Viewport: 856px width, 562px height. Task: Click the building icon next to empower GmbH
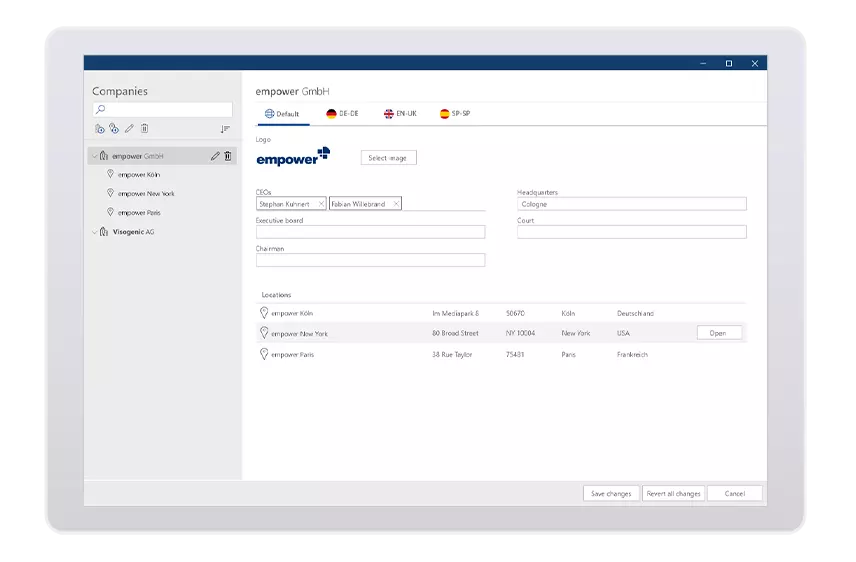tap(104, 156)
